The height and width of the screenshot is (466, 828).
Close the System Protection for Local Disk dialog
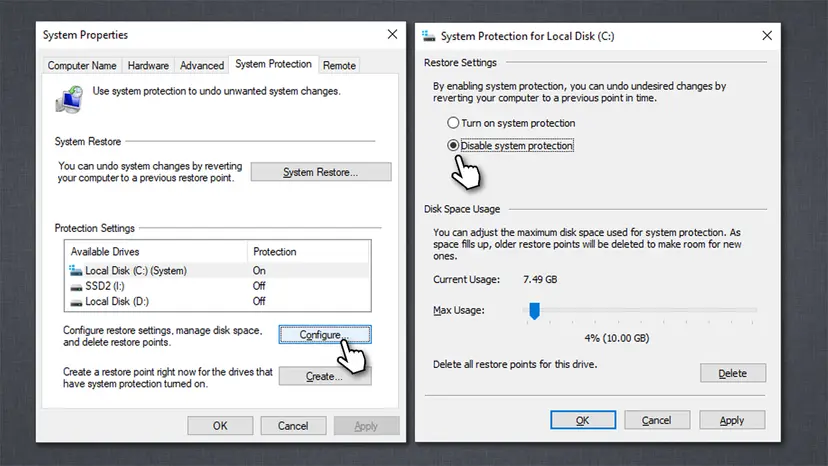click(x=767, y=35)
